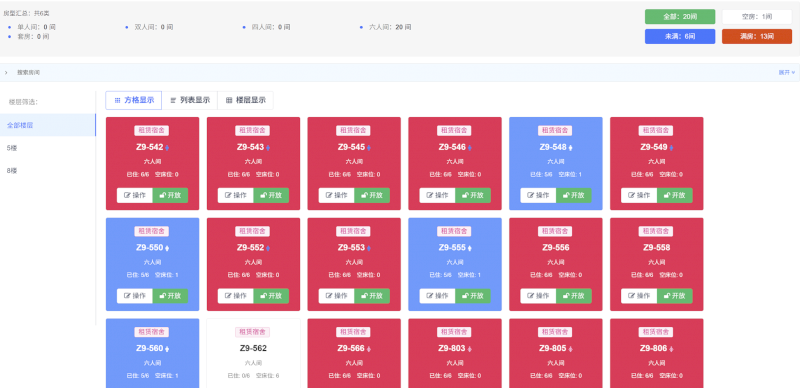The image size is (800, 388).
Task: Open 操作 for room Z9-548
Action: pyautogui.click(x=538, y=195)
